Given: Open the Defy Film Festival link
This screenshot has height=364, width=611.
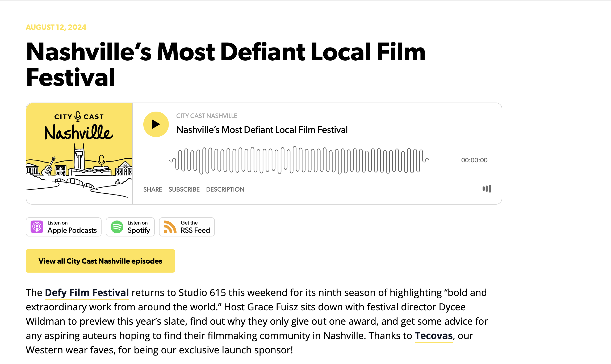Looking at the screenshot, I should pyautogui.click(x=87, y=293).
